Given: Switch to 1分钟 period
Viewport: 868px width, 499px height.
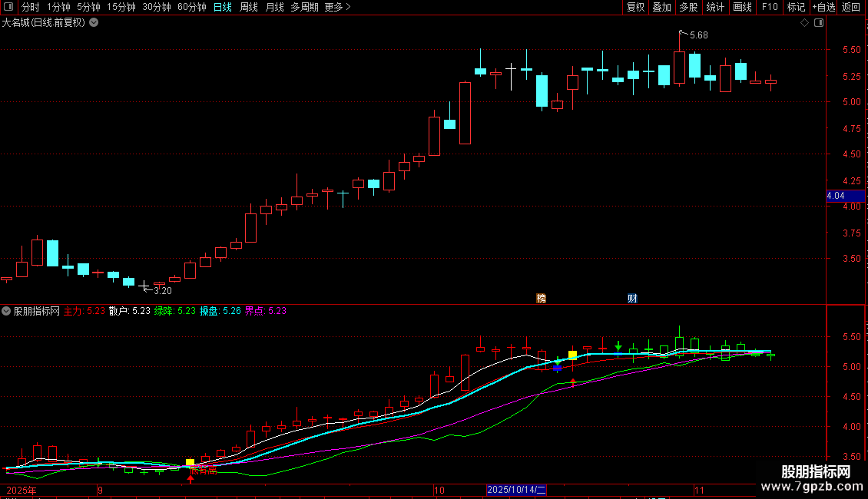Looking at the screenshot, I should (58, 7).
